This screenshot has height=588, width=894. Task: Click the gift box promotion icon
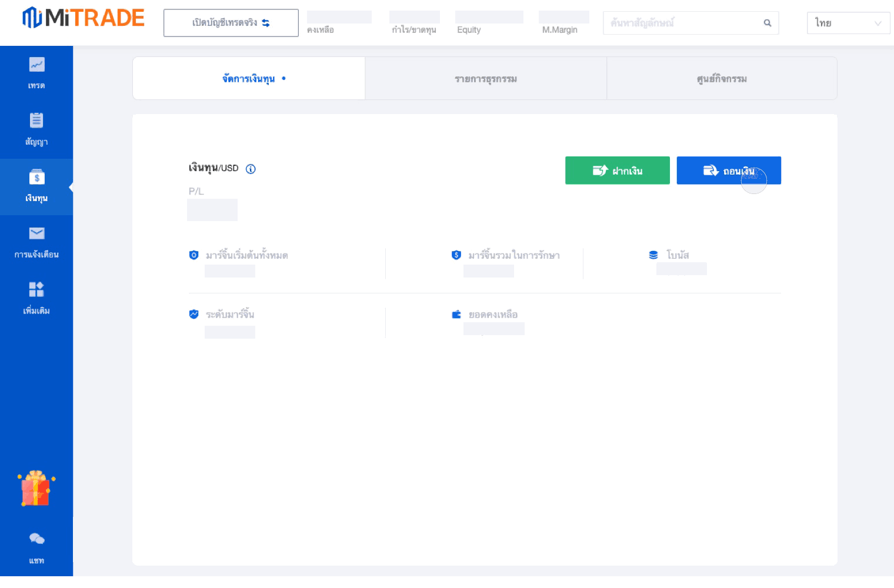pyautogui.click(x=36, y=489)
